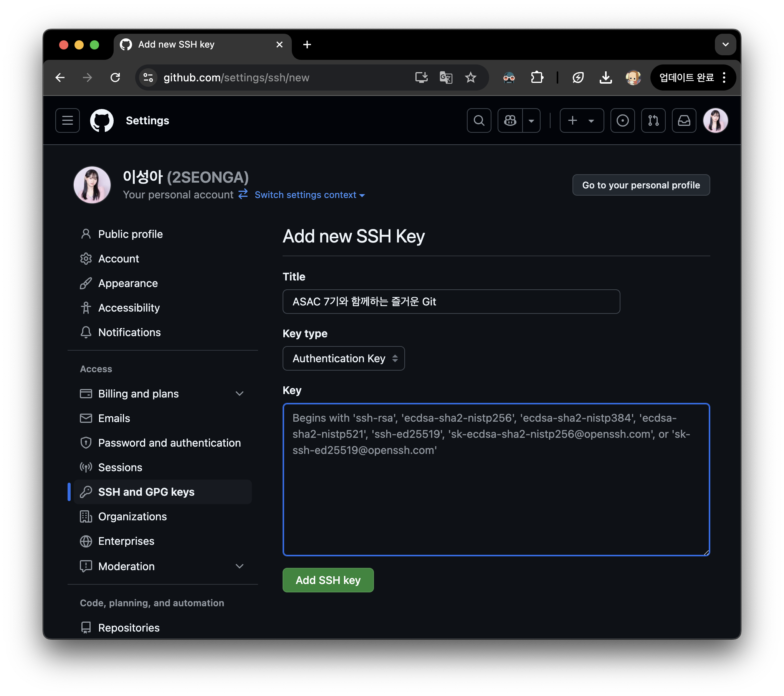Open the GitHub search icon
The height and width of the screenshot is (696, 784).
(x=479, y=120)
